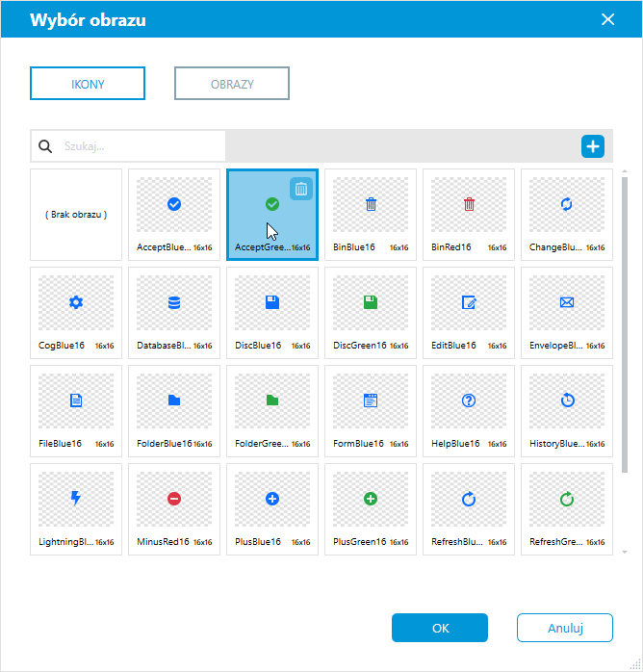Switch to the OBRAZY tab

(x=232, y=84)
